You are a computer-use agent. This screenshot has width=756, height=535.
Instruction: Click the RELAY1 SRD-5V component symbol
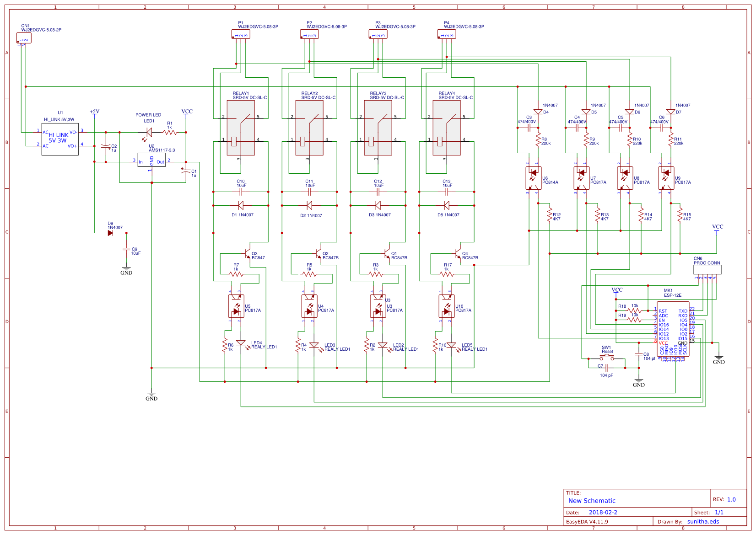241,128
